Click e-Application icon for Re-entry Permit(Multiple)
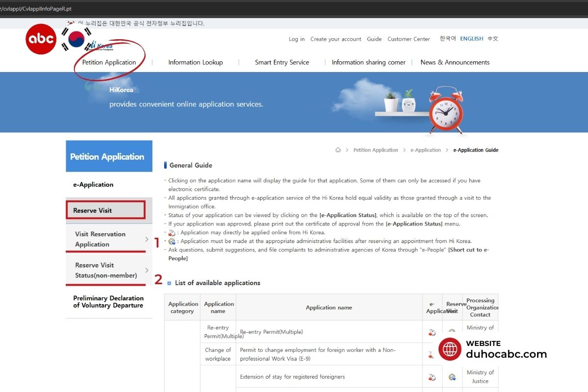The height and width of the screenshot is (392, 588). pyautogui.click(x=432, y=332)
